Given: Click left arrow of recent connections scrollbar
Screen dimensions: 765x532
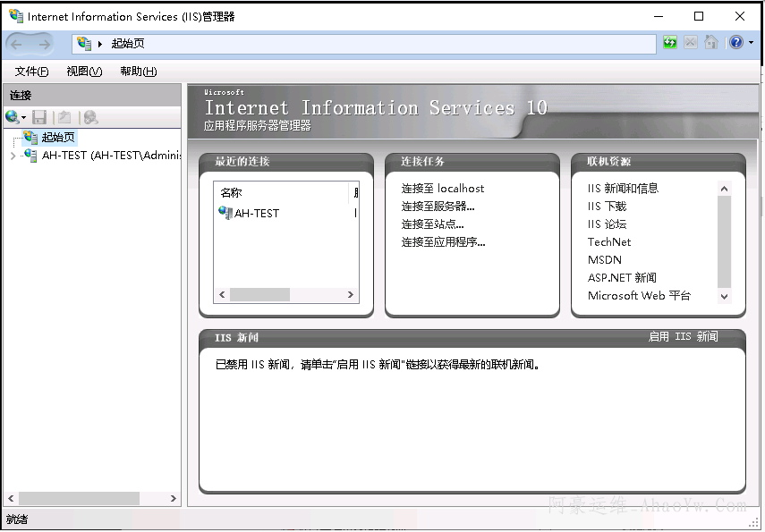Looking at the screenshot, I should tap(223, 294).
